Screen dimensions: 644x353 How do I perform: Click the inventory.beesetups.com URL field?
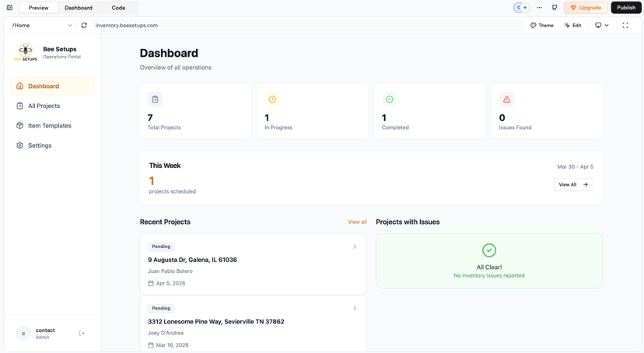pyautogui.click(x=307, y=25)
